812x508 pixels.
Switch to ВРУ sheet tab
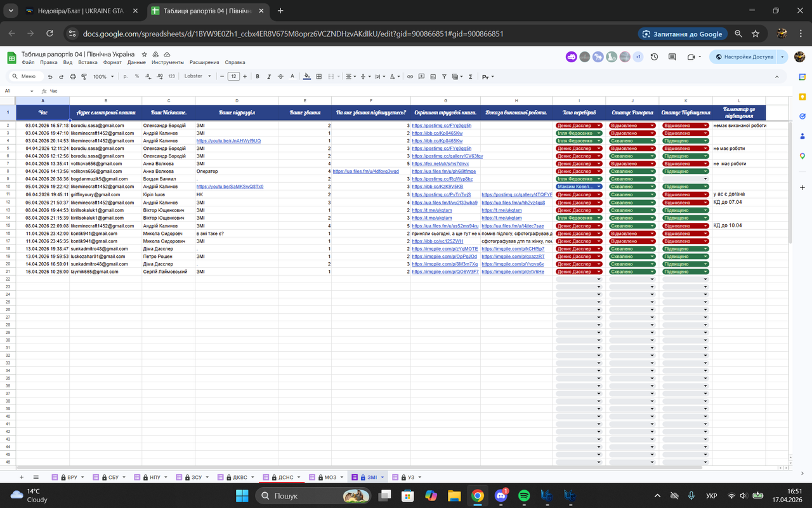(x=72, y=477)
